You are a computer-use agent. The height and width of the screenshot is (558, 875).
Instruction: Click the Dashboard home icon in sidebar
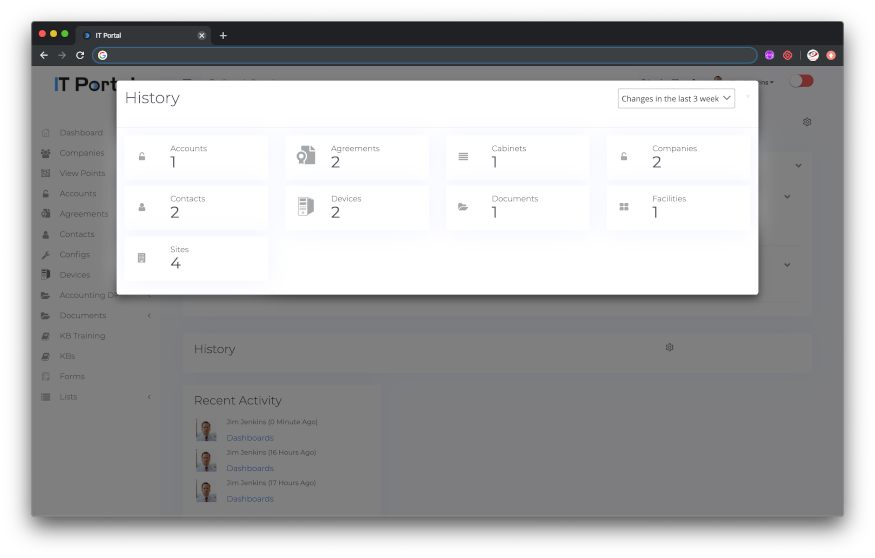(46, 133)
